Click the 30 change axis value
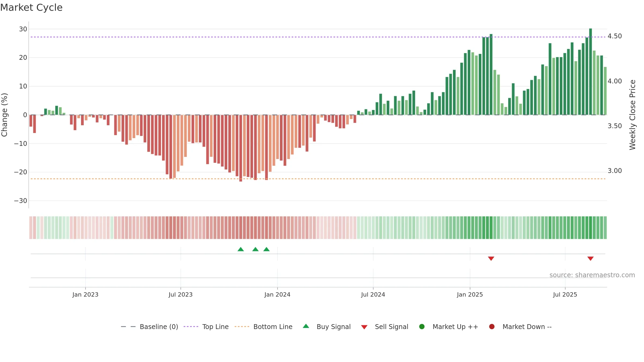Image resolution: width=644 pixels, height=362 pixels. pyautogui.click(x=23, y=29)
